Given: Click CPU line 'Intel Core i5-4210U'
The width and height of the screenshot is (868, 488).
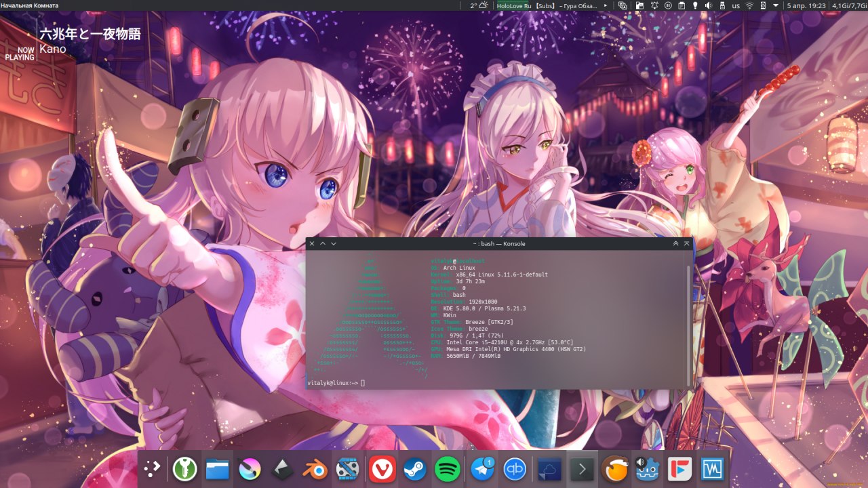Looking at the screenshot, I should pyautogui.click(x=475, y=342).
